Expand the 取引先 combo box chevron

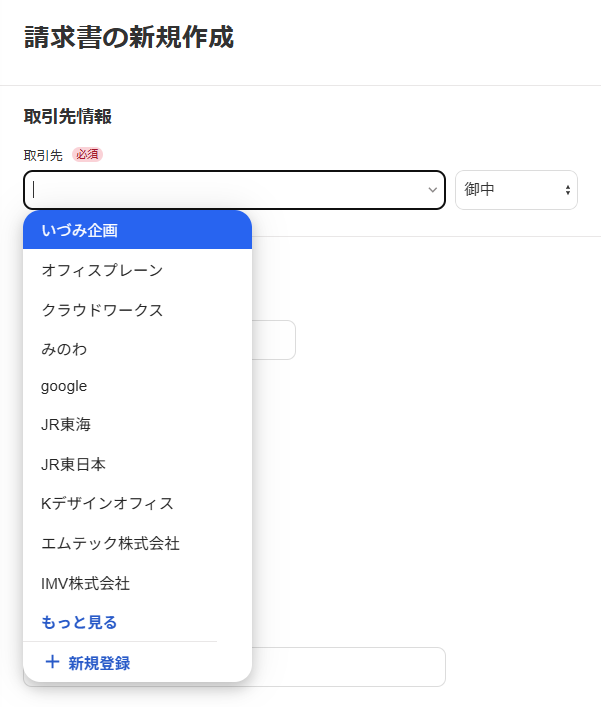pyautogui.click(x=432, y=190)
